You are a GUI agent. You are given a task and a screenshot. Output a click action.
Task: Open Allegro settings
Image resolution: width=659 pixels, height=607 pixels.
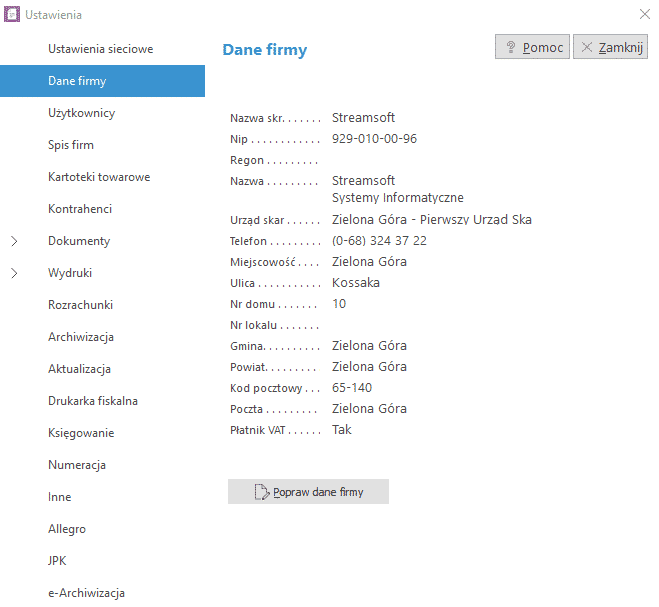point(67,529)
